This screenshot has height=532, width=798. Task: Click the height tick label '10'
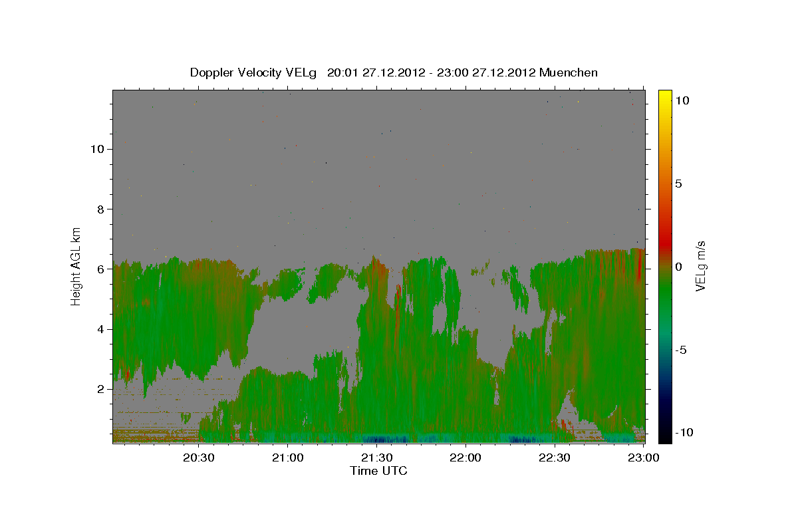click(99, 149)
